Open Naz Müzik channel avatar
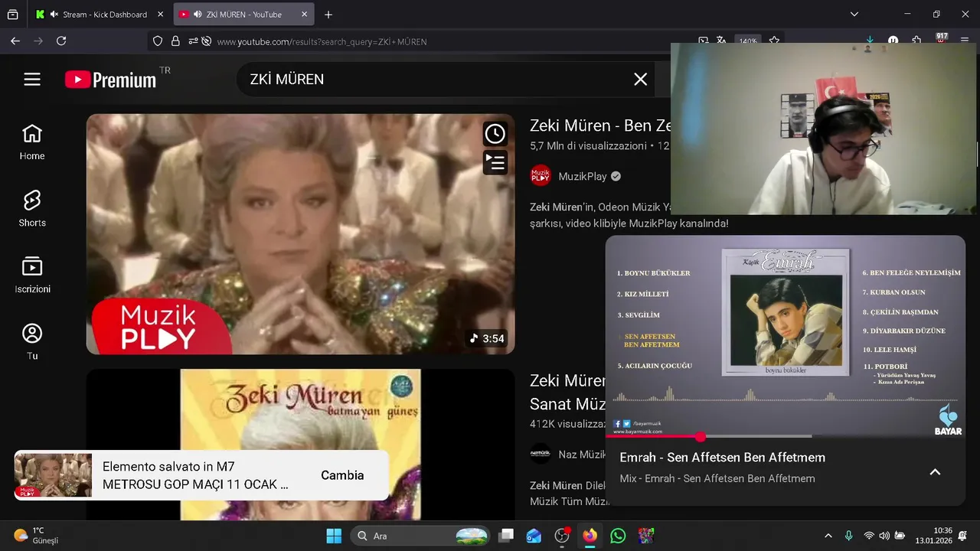This screenshot has width=980, height=551. pos(541,454)
